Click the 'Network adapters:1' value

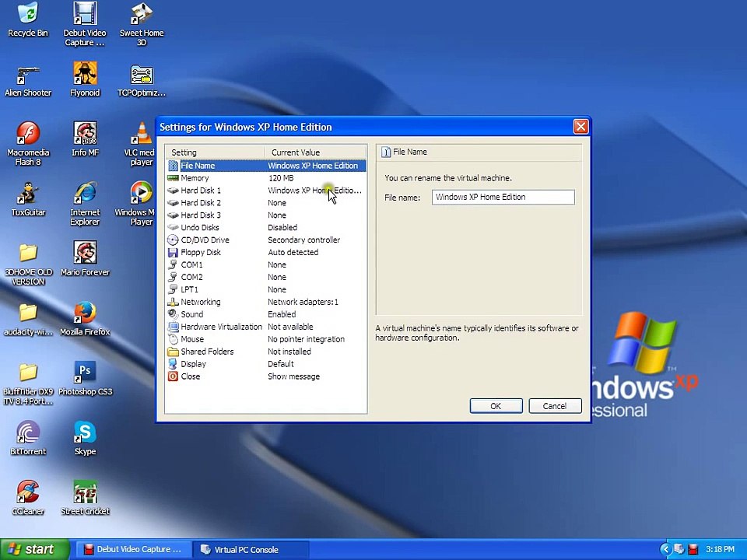tap(303, 302)
